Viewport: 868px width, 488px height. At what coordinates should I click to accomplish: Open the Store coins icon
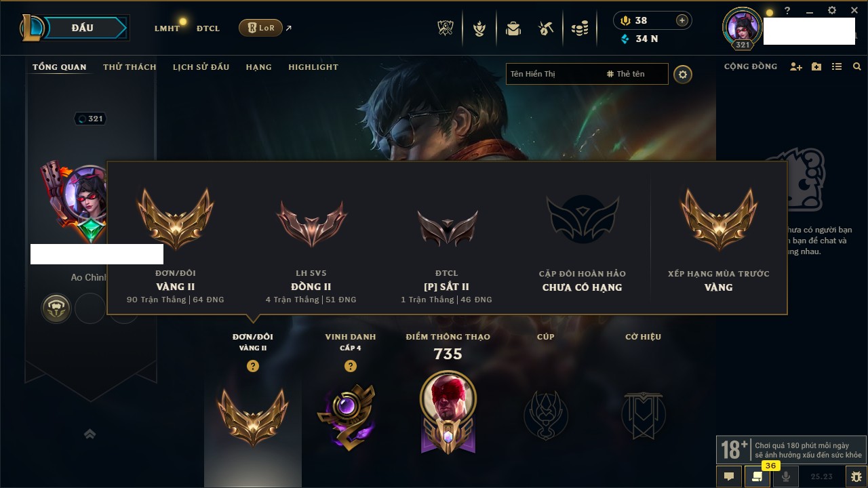[580, 28]
